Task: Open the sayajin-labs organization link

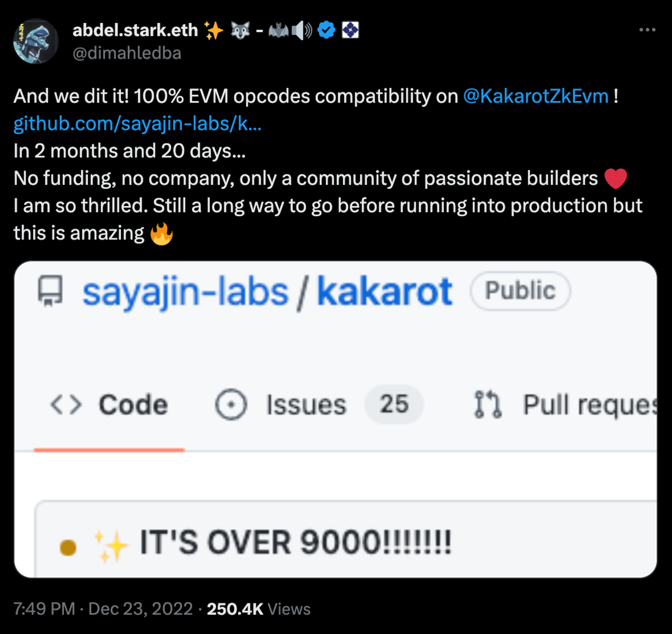Action: pos(186,292)
